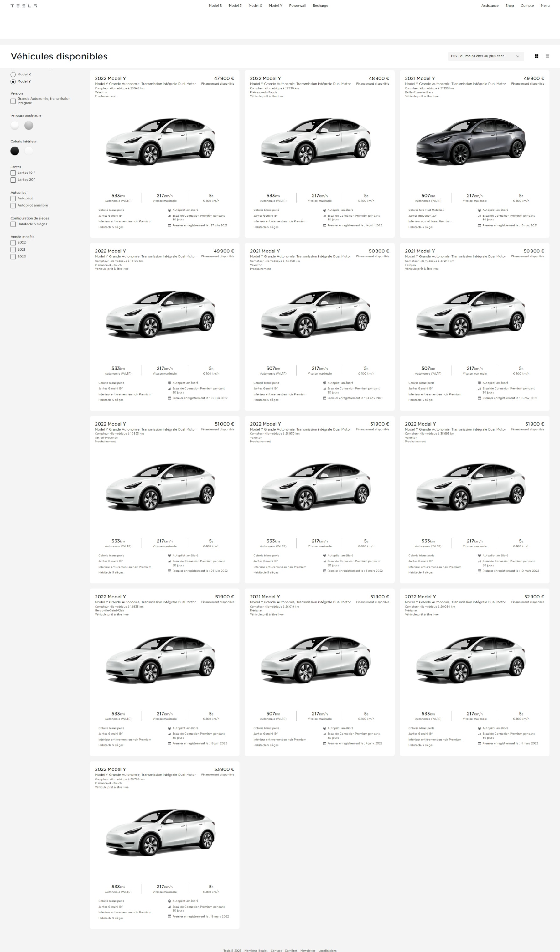This screenshot has height=952, width=560.
Task: Click calendar icon beside 18 mars 2022
Action: tap(169, 917)
